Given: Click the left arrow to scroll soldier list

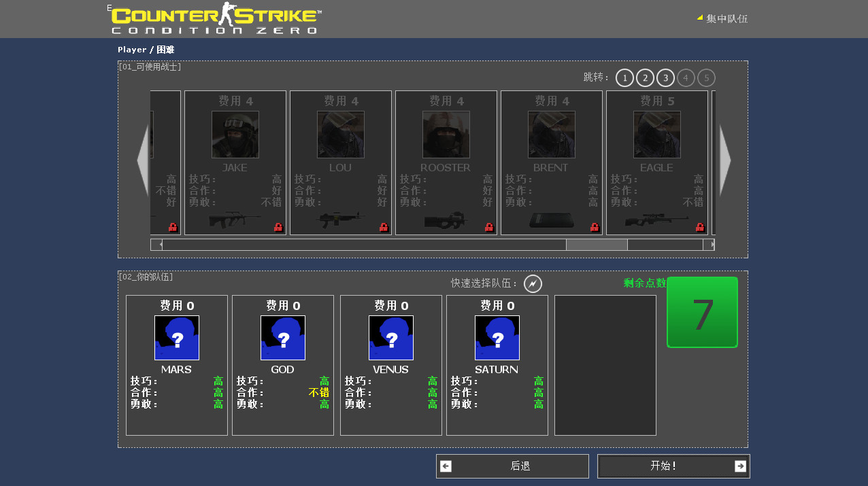Looking at the screenshot, I should pyautogui.click(x=142, y=162).
